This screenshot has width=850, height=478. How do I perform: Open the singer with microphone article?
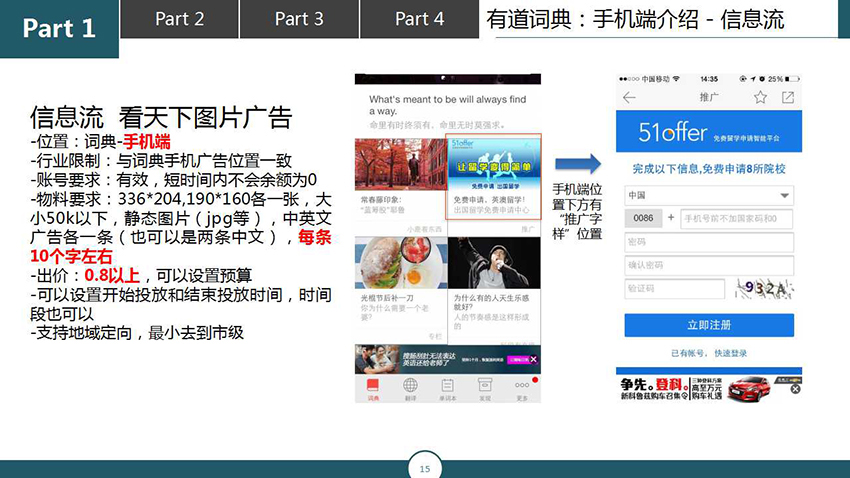point(494,263)
